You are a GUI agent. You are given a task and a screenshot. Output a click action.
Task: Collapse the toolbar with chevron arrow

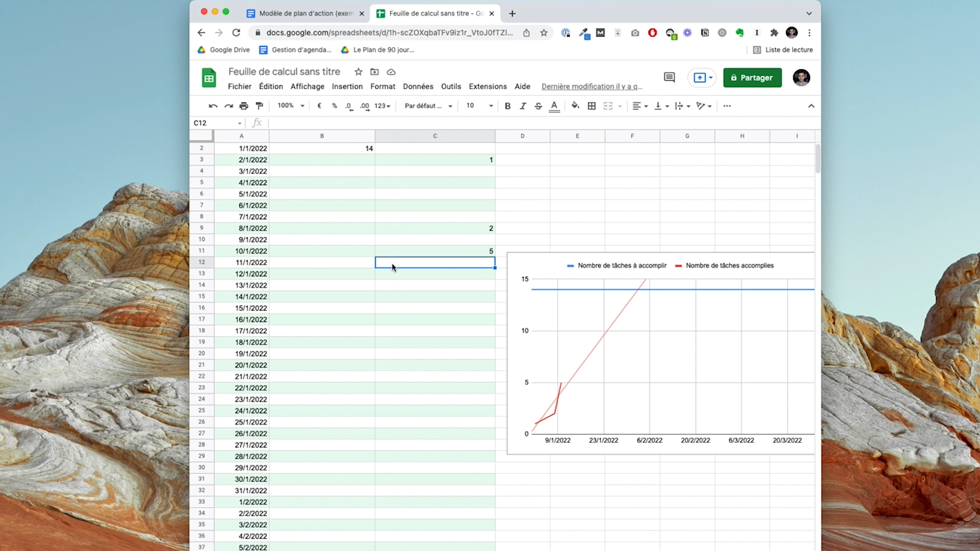pyautogui.click(x=811, y=106)
